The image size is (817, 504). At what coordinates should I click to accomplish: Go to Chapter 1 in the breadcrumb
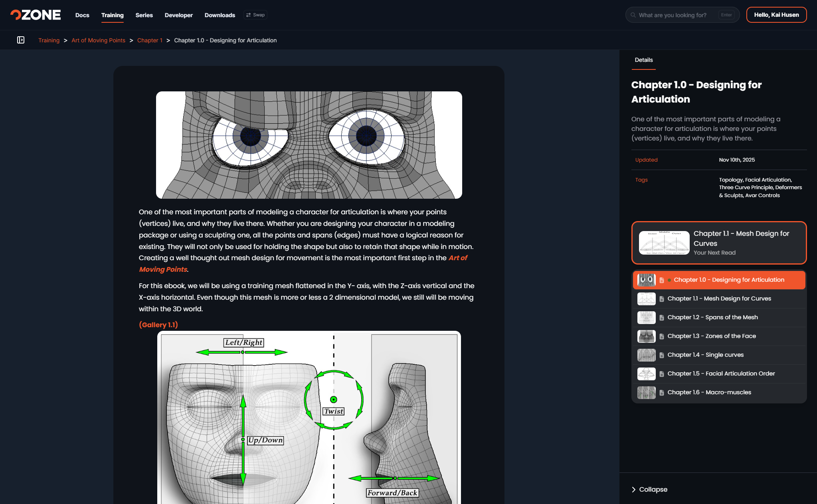click(x=150, y=40)
